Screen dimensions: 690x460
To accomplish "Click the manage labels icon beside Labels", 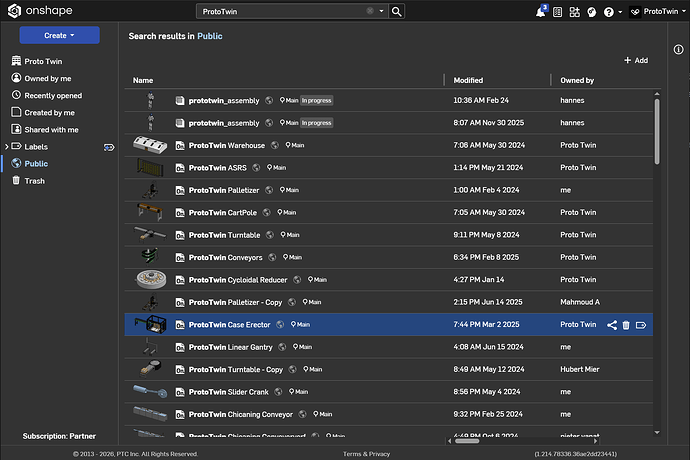I will pyautogui.click(x=109, y=147).
